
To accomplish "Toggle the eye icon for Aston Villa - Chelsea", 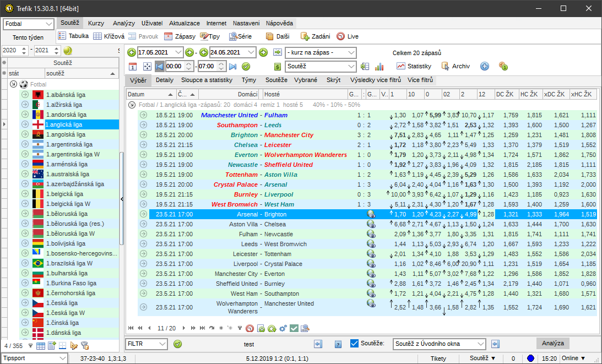I will pos(371,224).
